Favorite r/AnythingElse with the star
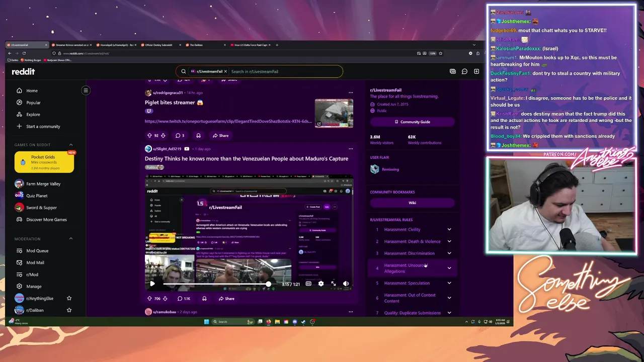This screenshot has width=644, height=362. [x=69, y=299]
